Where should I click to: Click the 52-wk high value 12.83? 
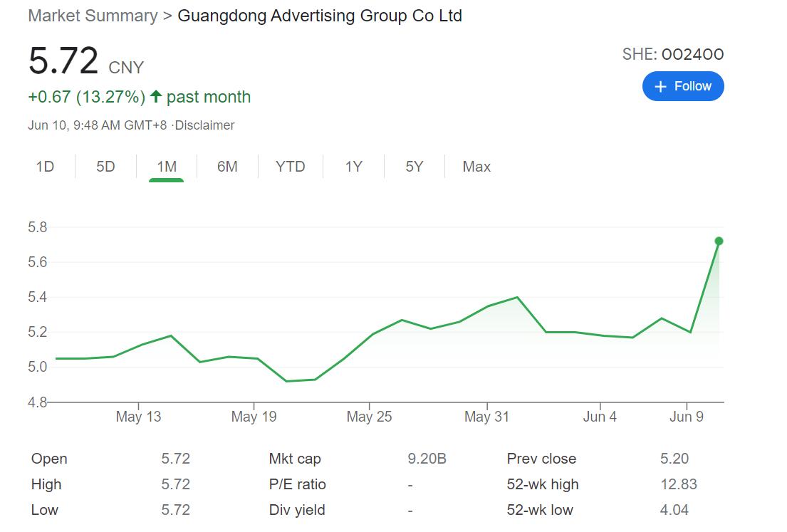coord(678,484)
